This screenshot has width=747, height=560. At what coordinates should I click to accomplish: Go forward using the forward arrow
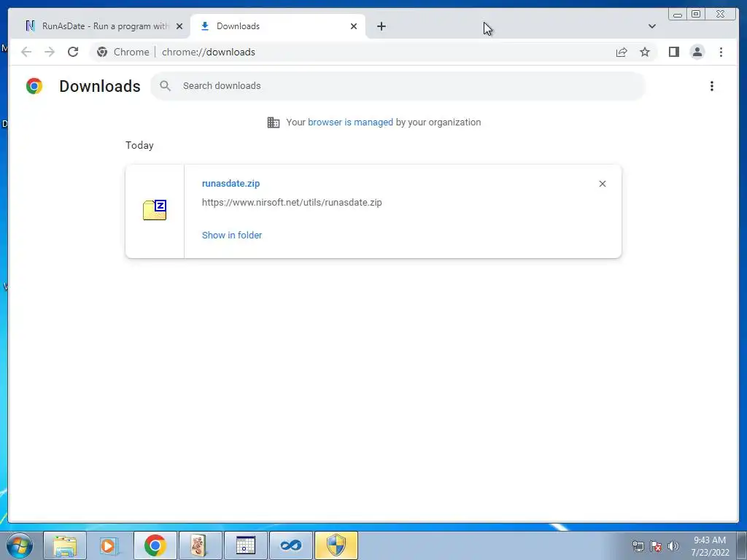(50, 52)
